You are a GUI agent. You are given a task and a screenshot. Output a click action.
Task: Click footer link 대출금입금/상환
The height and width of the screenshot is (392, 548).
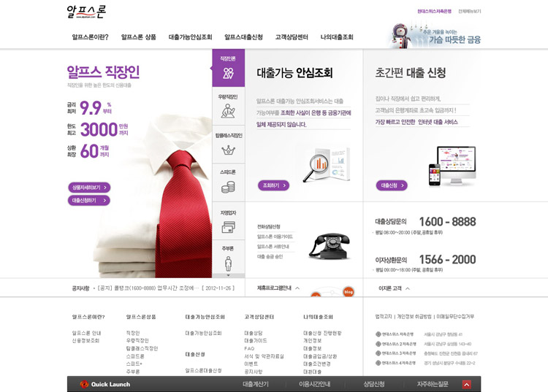tap(320, 356)
